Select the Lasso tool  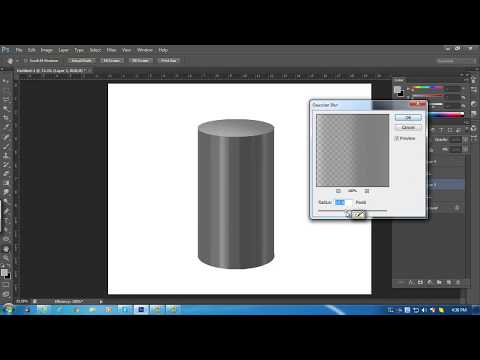[6, 99]
